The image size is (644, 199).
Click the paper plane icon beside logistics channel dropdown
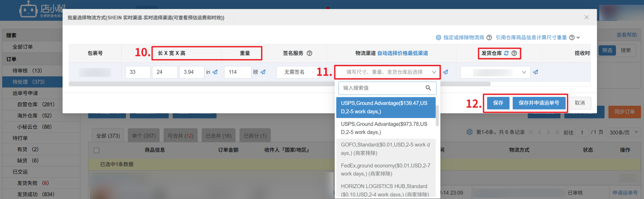(445, 72)
